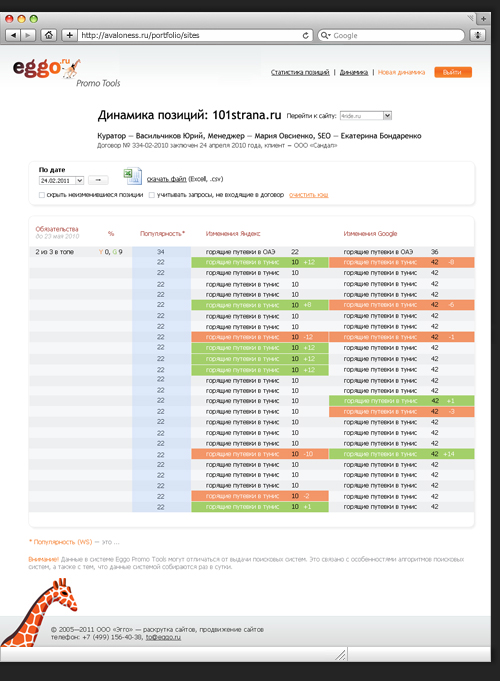Click the очистить кэш link
Screen dimensions: 500x681
click(x=308, y=195)
